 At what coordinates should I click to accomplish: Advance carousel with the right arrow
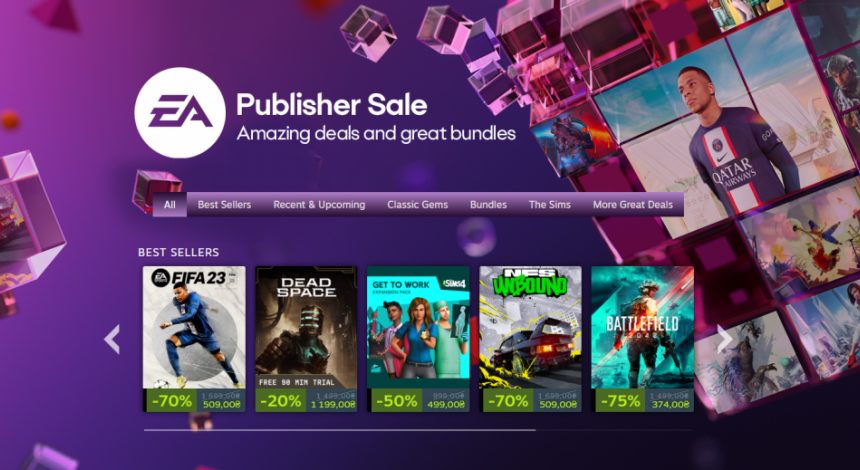725,339
